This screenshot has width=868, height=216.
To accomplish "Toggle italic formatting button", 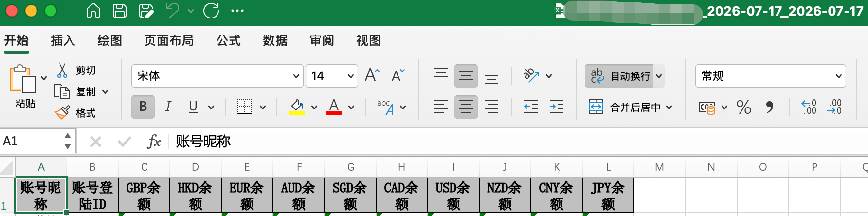I will coord(168,107).
